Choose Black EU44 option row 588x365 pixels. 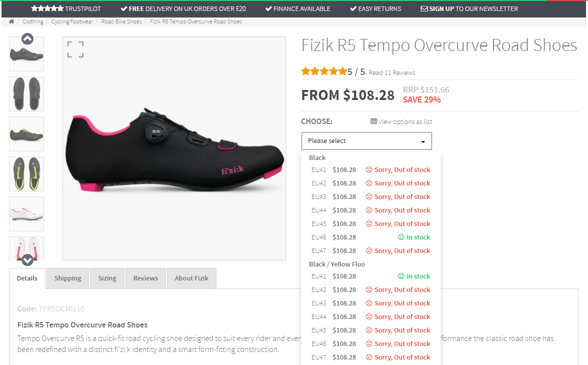(371, 210)
